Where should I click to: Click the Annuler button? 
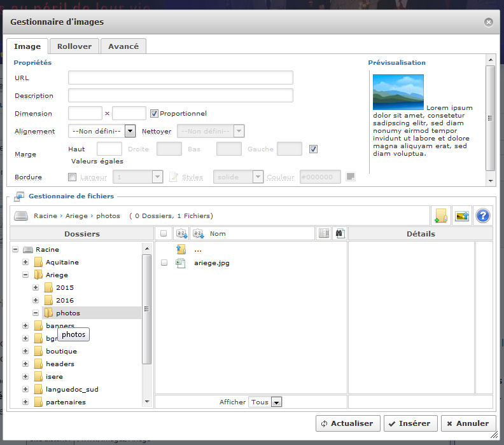pyautogui.click(x=468, y=423)
